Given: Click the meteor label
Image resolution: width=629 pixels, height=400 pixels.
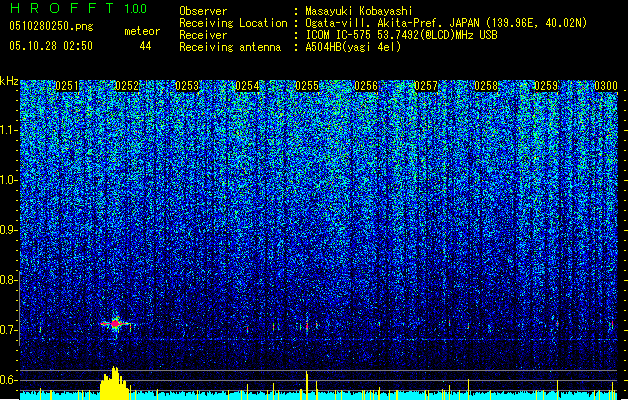Looking at the screenshot, I should (142, 31).
